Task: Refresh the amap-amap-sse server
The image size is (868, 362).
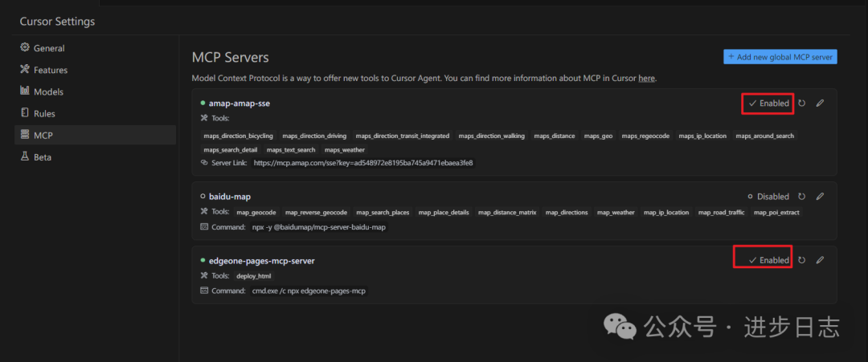Action: 801,104
